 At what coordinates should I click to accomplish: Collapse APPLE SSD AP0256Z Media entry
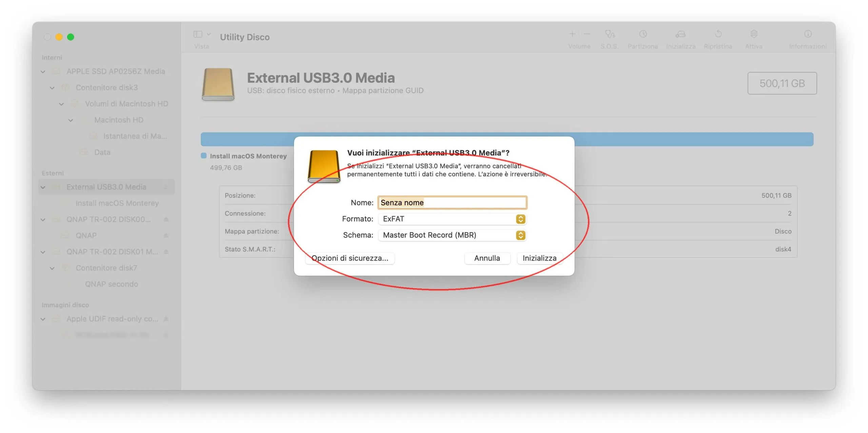(x=43, y=71)
